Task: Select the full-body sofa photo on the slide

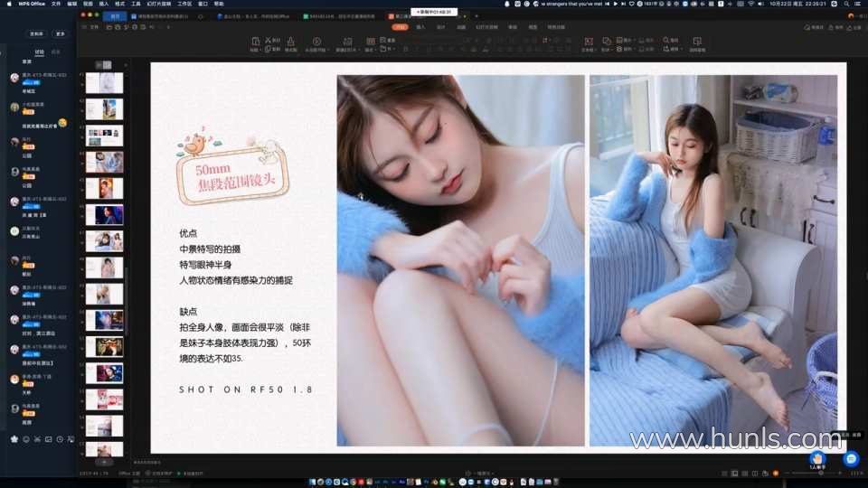Action: point(713,260)
